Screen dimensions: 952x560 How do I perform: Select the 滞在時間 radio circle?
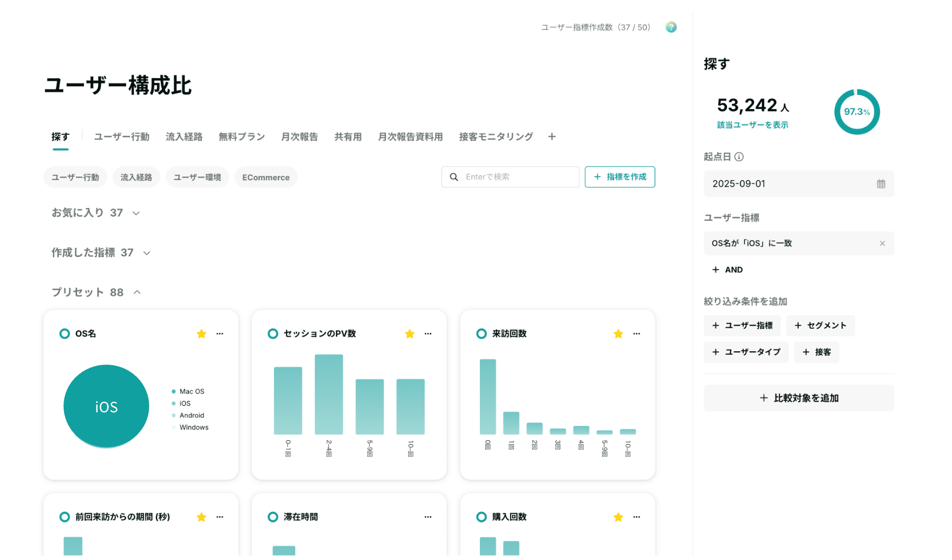(273, 517)
